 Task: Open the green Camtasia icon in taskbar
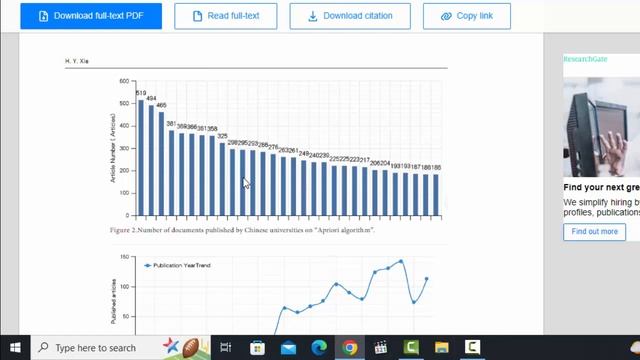411,347
